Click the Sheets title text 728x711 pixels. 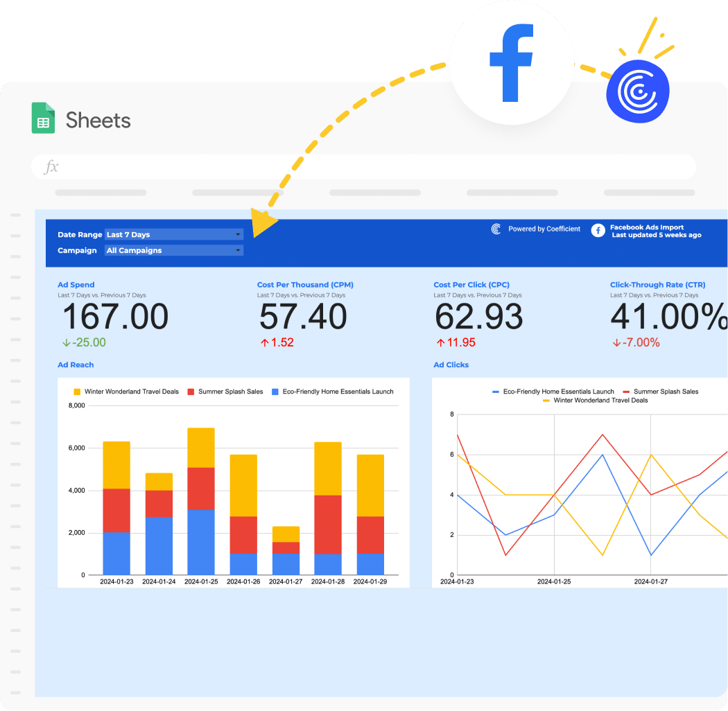[98, 120]
